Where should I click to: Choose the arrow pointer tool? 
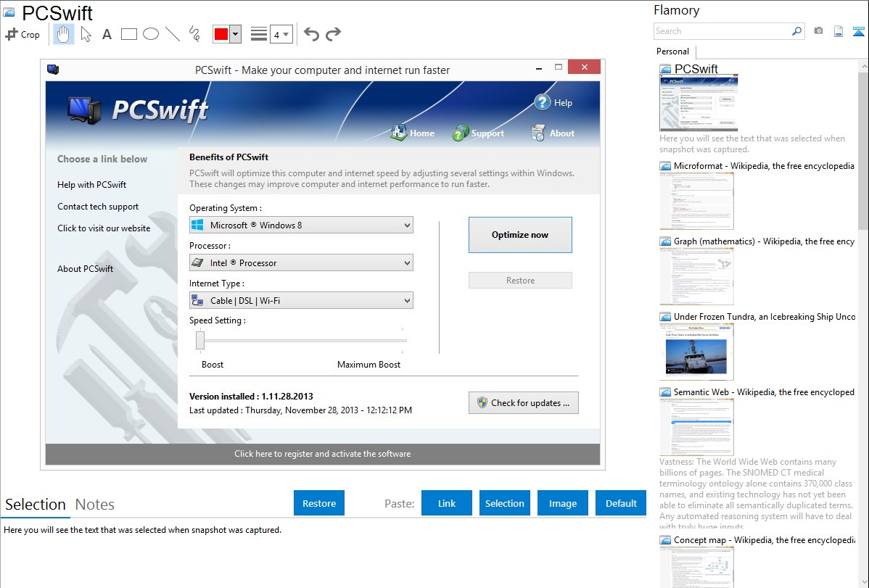pos(86,34)
